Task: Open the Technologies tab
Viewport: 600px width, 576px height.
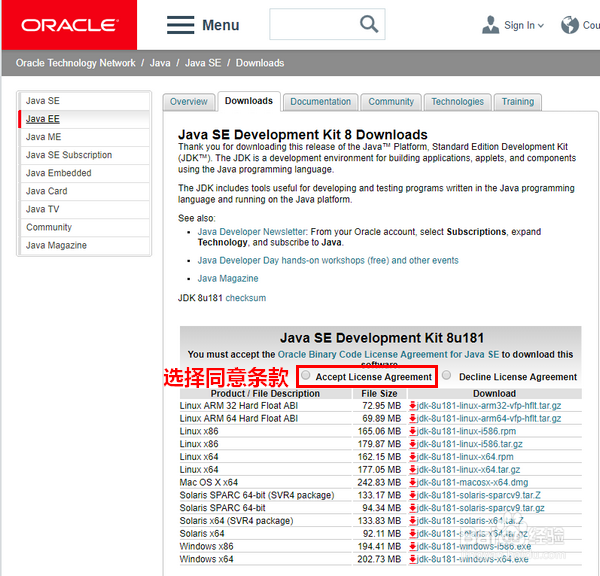Action: (457, 102)
